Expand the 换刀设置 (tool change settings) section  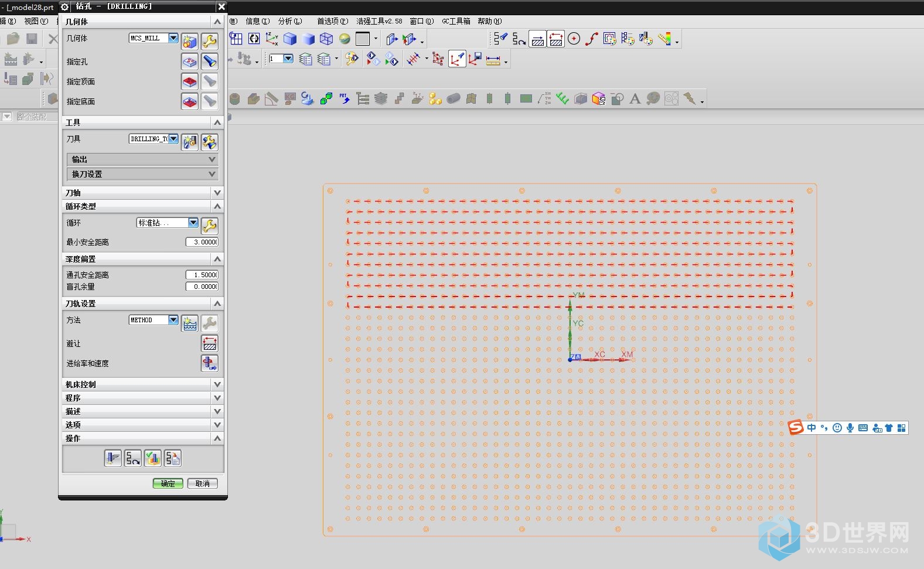point(142,174)
